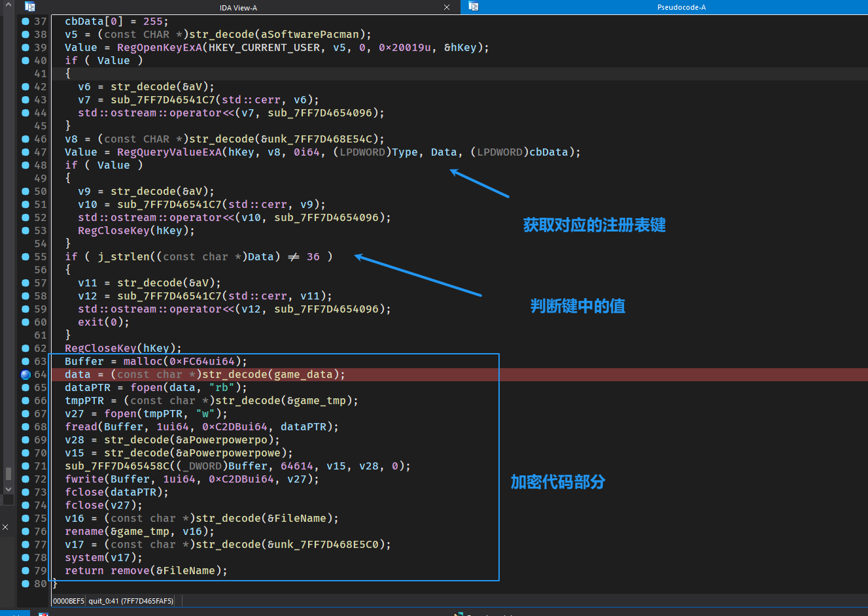This screenshot has width=868, height=616.
Task: Click j_strlen on line 55
Action: pyautogui.click(x=124, y=257)
